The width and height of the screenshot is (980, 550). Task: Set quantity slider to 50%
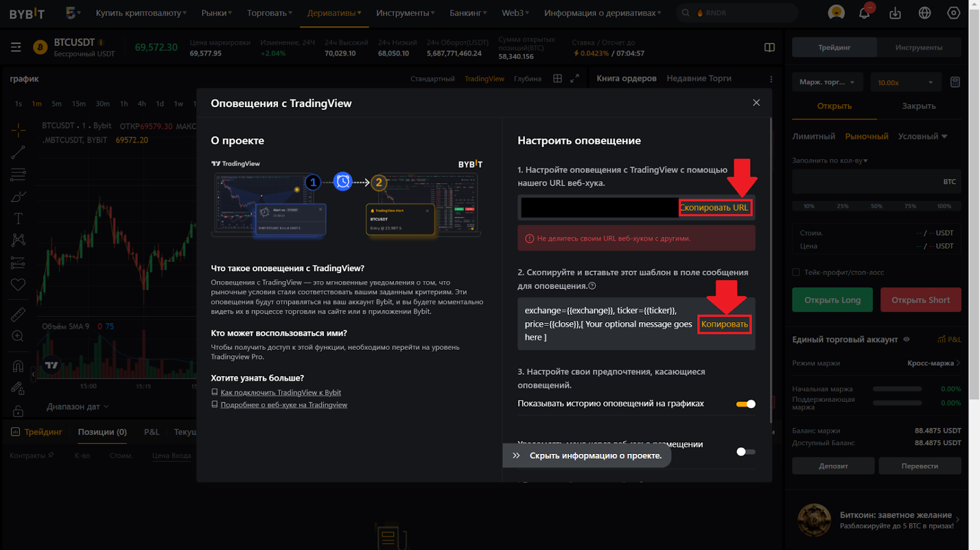click(876, 206)
